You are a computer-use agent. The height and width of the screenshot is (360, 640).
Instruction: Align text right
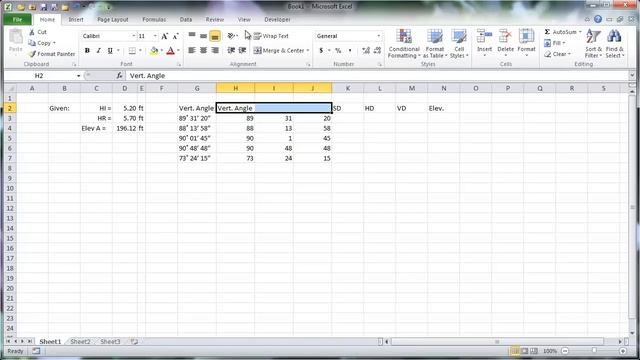pos(215,51)
